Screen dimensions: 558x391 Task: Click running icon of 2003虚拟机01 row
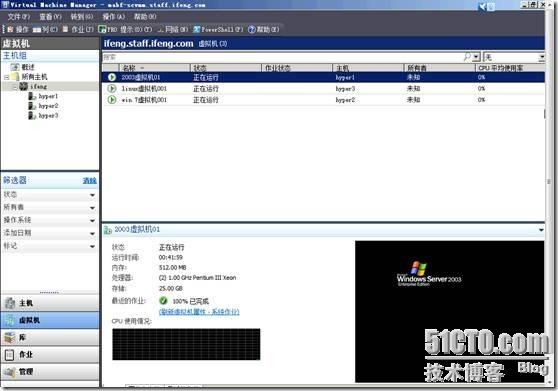point(112,77)
